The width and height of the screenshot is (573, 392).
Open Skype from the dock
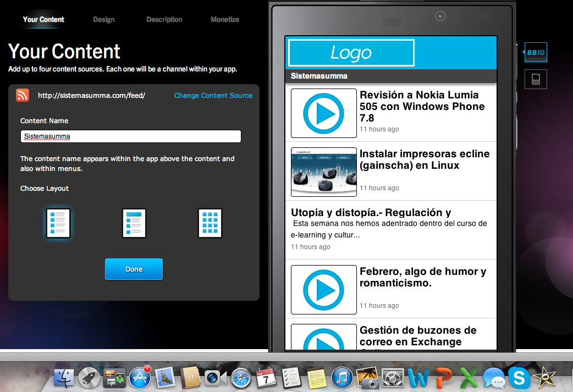(519, 378)
